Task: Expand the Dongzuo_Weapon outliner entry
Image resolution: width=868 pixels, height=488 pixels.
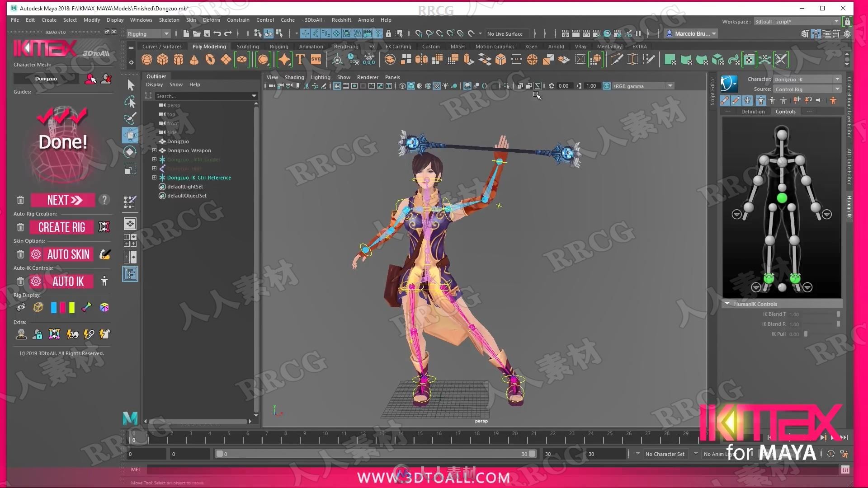Action: click(155, 150)
